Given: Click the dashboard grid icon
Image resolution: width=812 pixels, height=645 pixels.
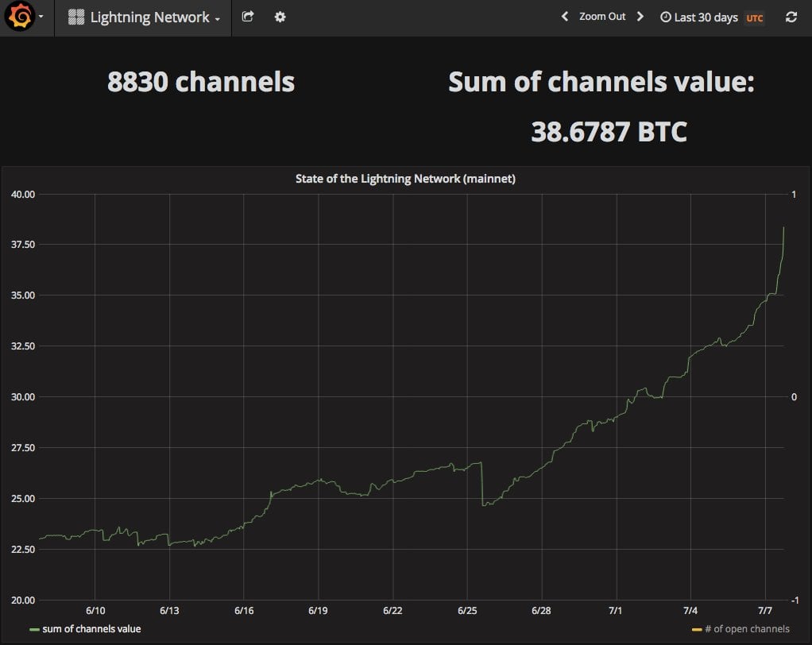Looking at the screenshot, I should 76,17.
